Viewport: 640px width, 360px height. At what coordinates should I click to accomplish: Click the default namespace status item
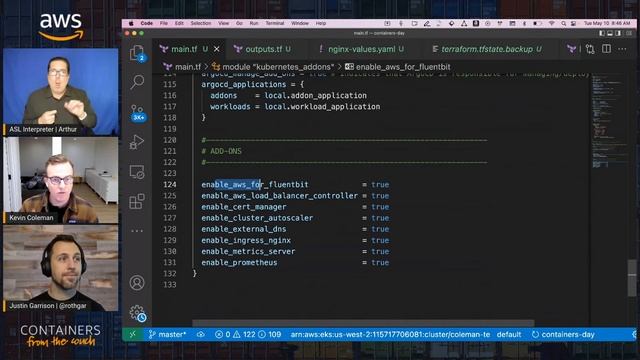(509, 334)
